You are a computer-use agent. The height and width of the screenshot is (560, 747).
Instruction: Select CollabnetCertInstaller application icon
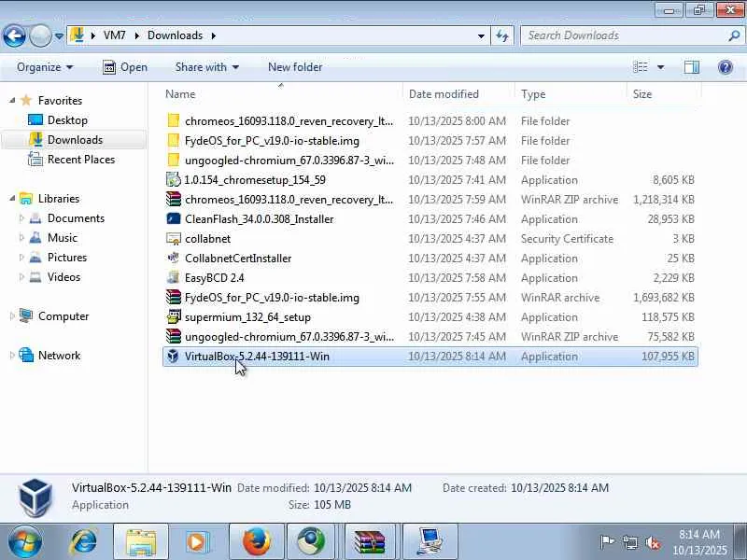[174, 258]
